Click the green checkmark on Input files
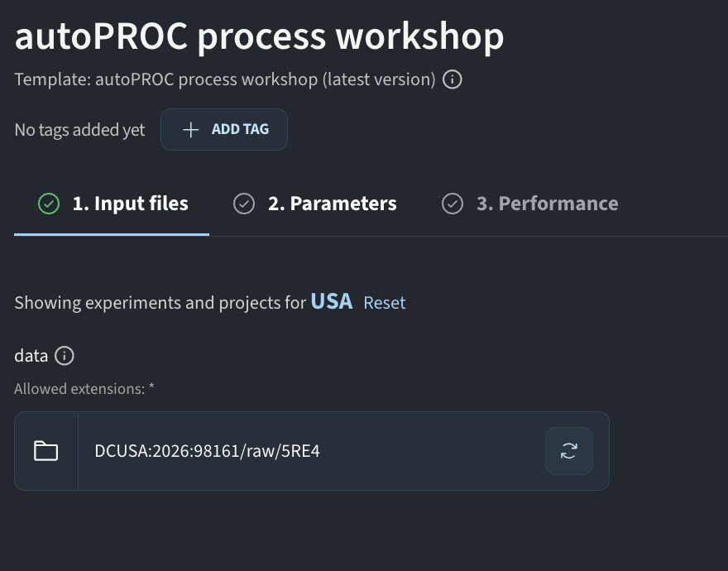This screenshot has height=571, width=728. (49, 204)
